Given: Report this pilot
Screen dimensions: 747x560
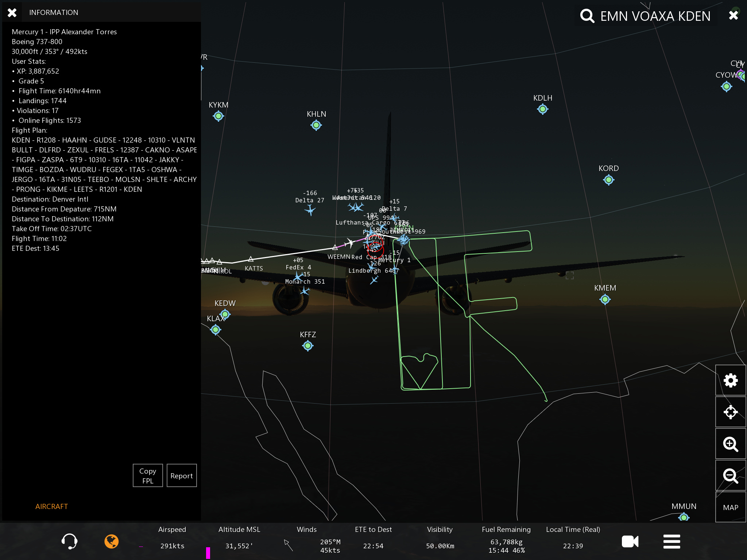Looking at the screenshot, I should pyautogui.click(x=181, y=475).
